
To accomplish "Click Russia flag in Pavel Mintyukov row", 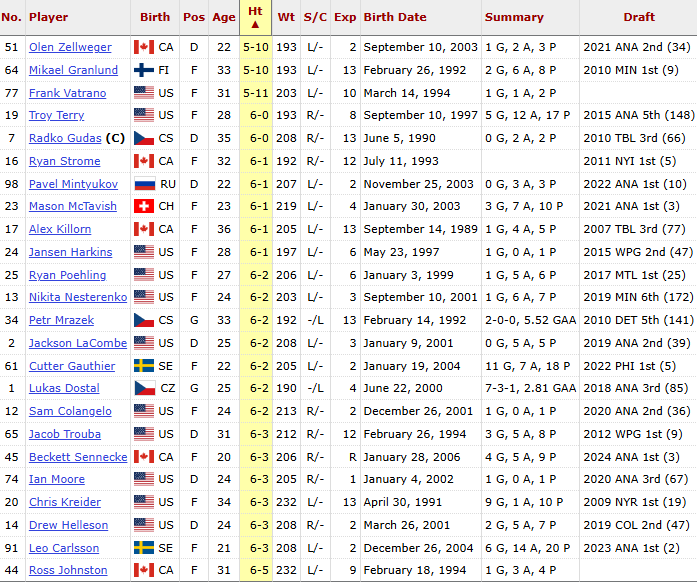I will [x=145, y=184].
